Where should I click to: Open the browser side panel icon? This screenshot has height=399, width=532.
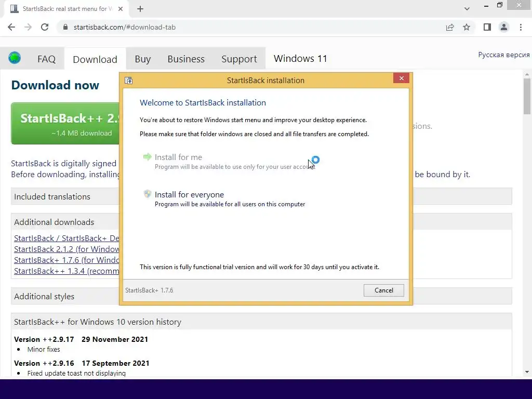pyautogui.click(x=487, y=27)
